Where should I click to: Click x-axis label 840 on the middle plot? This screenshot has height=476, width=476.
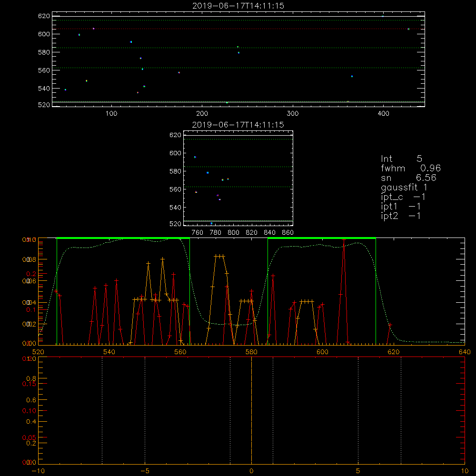coord(269,233)
